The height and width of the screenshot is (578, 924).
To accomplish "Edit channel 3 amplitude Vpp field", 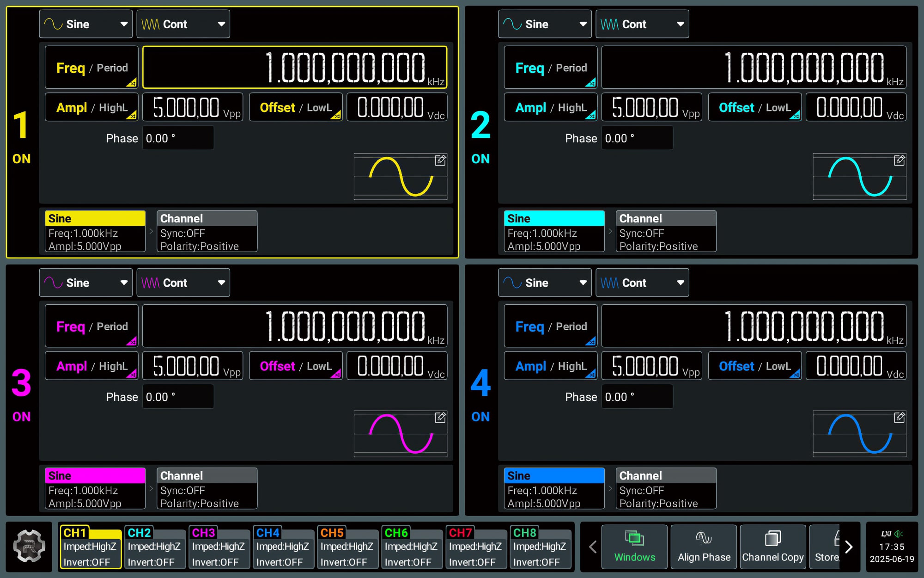I will pyautogui.click(x=193, y=366).
